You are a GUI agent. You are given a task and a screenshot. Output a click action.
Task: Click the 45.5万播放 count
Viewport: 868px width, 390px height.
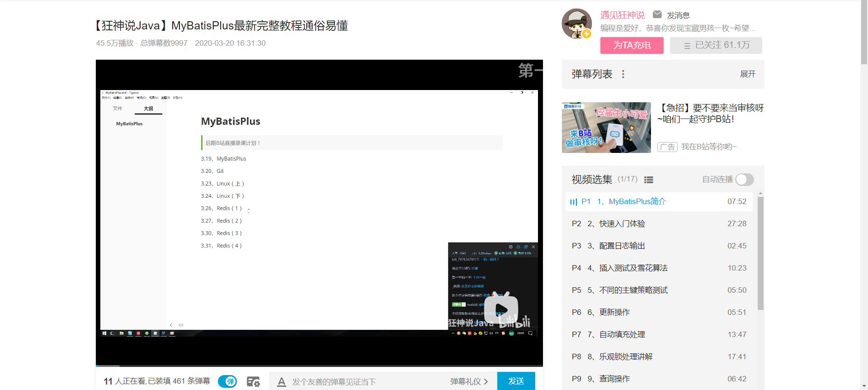point(115,43)
